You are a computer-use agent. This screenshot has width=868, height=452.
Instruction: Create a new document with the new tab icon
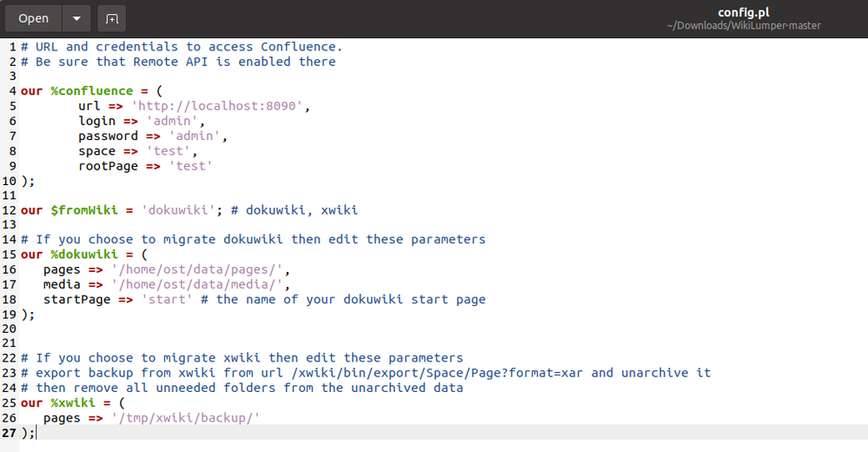click(x=112, y=18)
